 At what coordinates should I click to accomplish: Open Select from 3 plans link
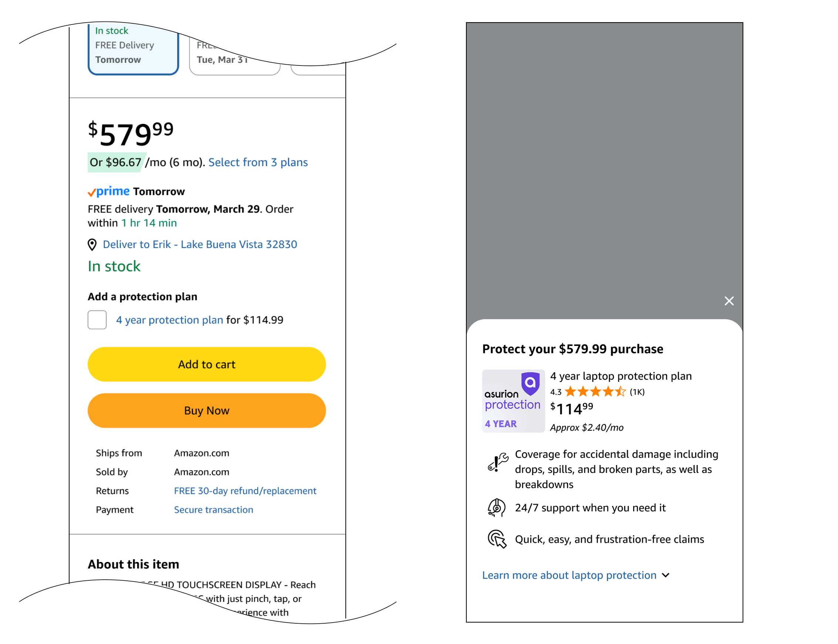tap(258, 163)
